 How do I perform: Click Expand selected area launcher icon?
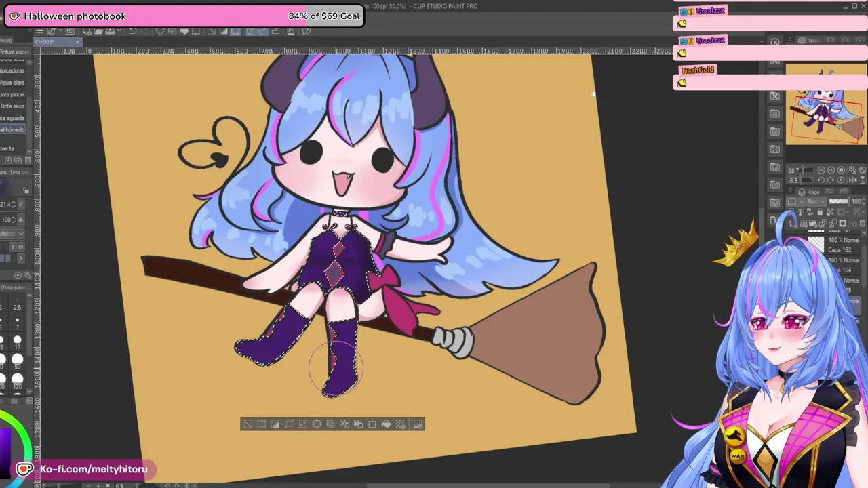290,424
